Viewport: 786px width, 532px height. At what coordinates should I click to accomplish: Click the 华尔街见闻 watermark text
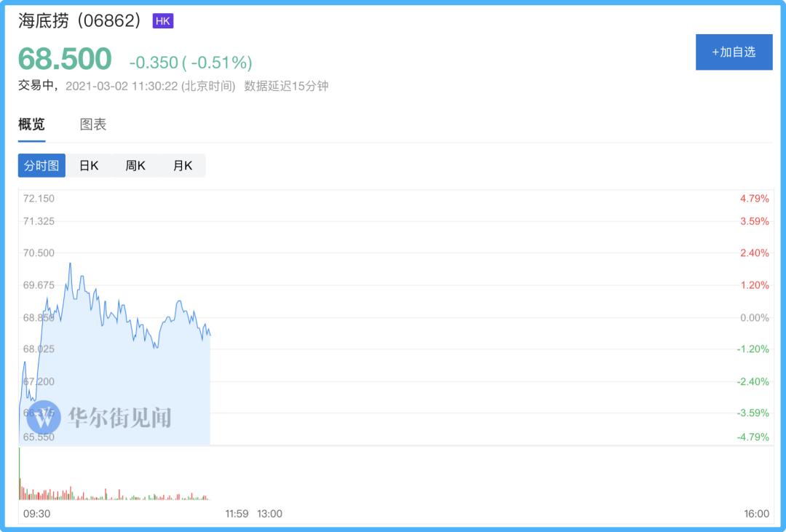pos(120,418)
